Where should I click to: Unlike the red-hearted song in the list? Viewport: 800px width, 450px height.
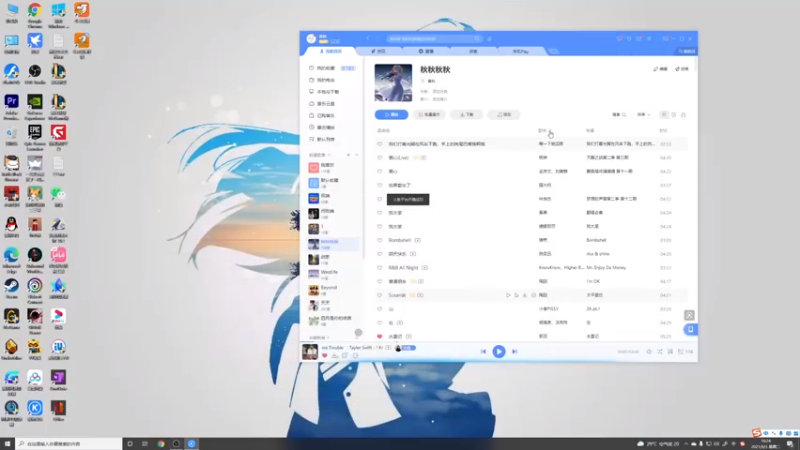379,336
